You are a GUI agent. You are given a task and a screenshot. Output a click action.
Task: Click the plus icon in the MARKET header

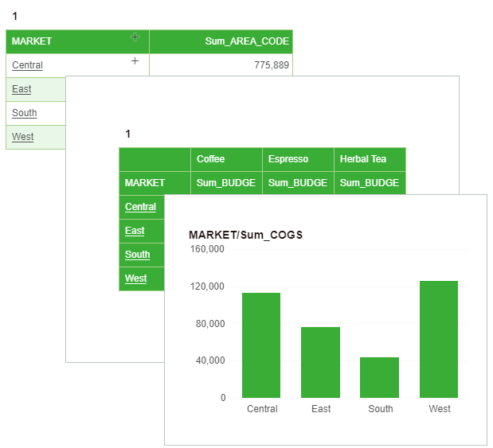(135, 37)
